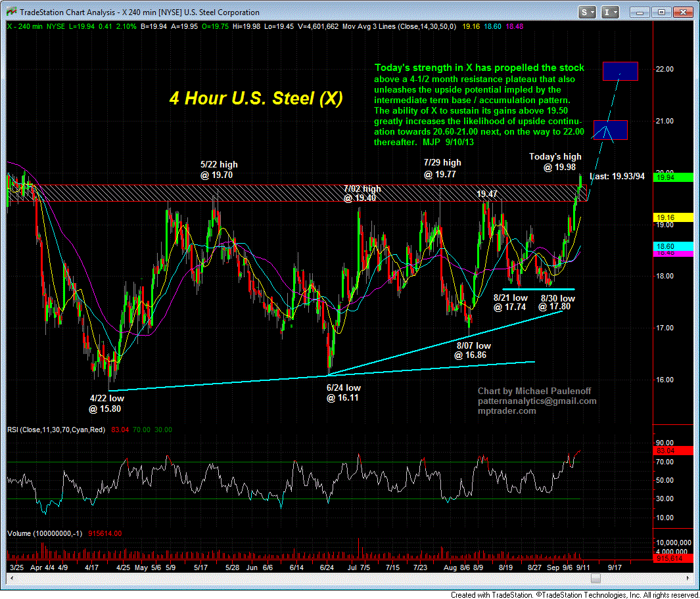Click the green commentary text beginning 'Today's strength in X'
Screen dimensions: 700x599
coord(479,105)
